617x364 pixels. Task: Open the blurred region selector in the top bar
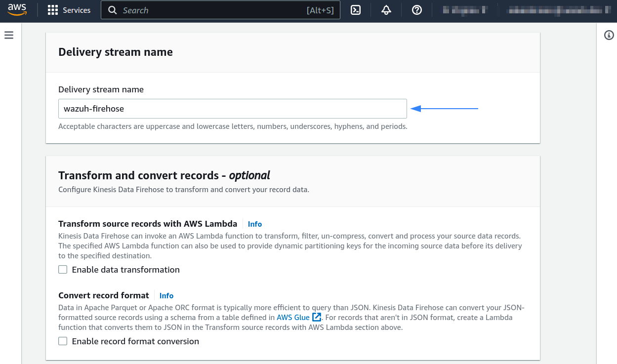coord(464,10)
